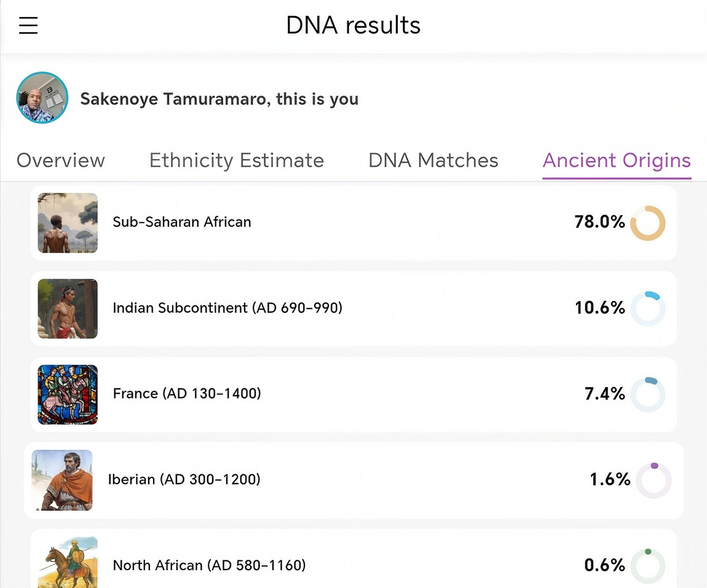Click the Indian Subcontinent percentage ring
This screenshot has height=588, width=707.
click(648, 308)
